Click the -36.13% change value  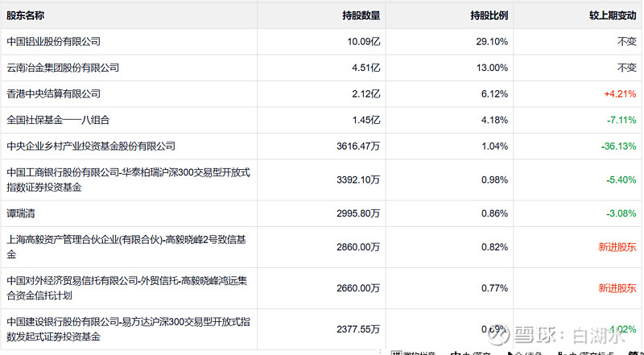coord(619,146)
